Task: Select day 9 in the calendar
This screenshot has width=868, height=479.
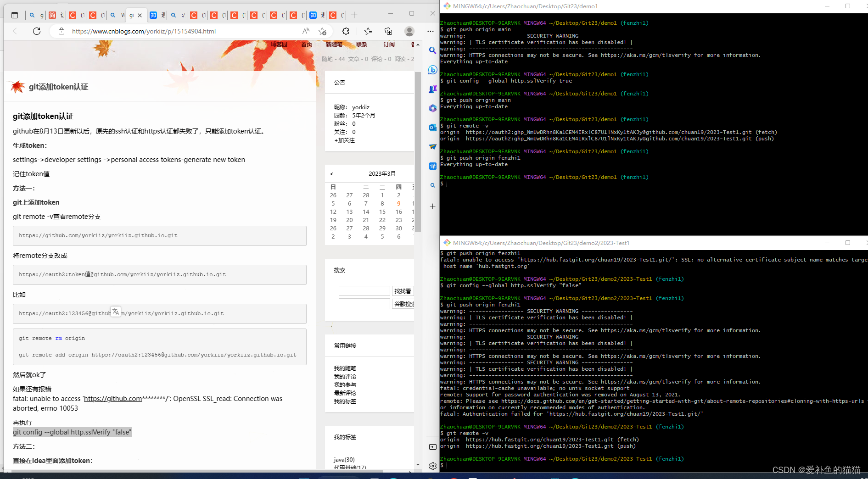Action: click(398, 204)
